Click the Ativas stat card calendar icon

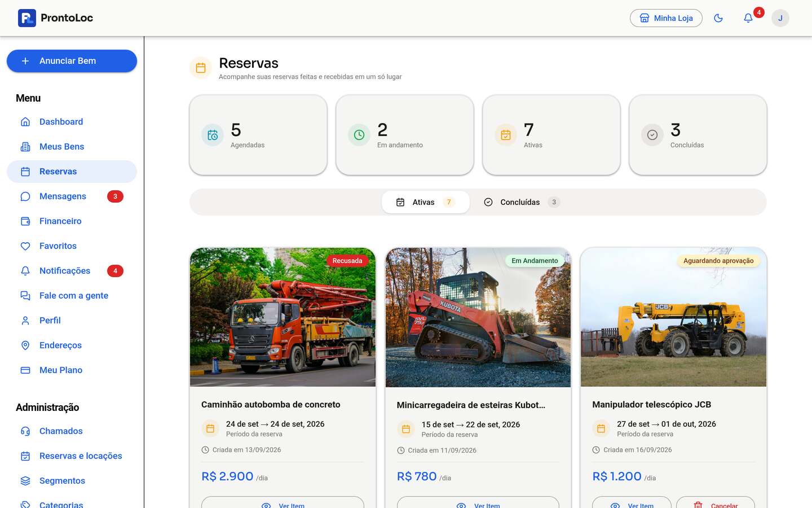(506, 135)
